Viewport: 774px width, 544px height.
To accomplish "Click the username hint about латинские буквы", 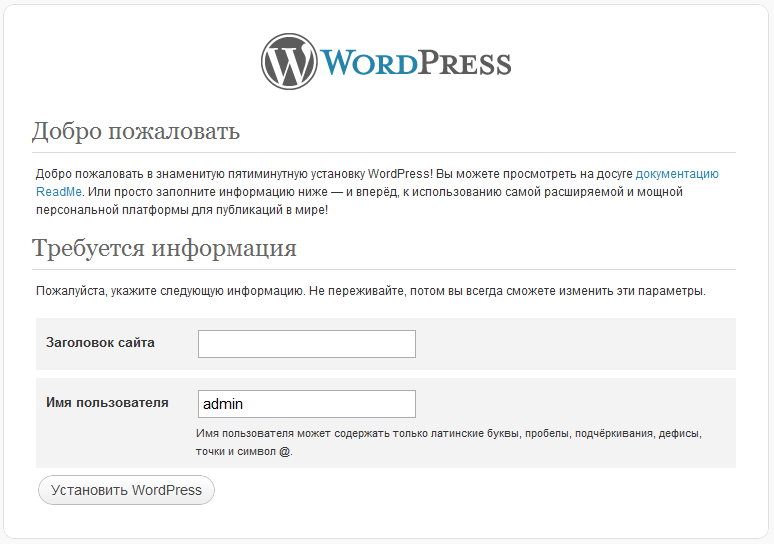I will pos(449,442).
